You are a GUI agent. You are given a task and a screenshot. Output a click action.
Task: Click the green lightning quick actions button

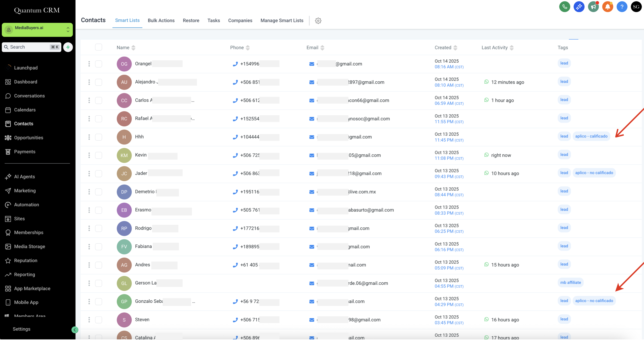(x=68, y=47)
